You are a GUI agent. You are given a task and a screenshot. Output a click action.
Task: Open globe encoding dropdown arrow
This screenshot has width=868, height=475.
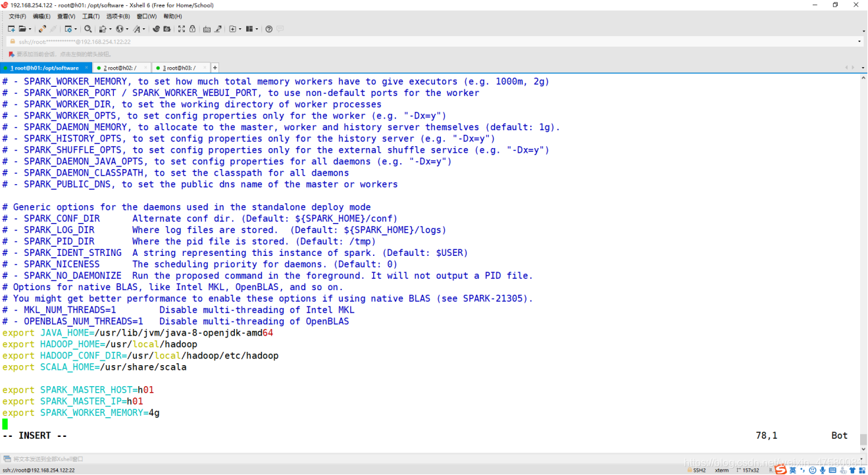pos(127,29)
